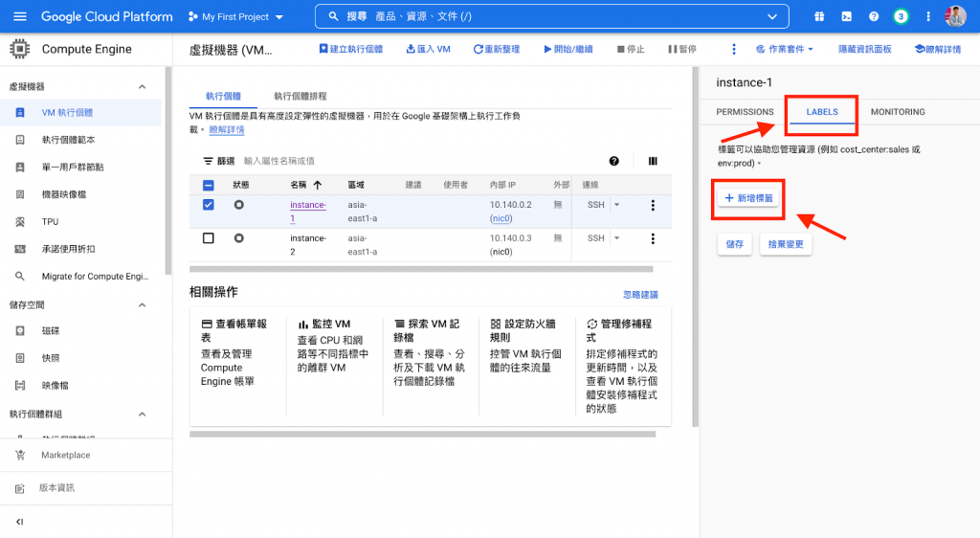Click 匯入 VM import button
The width and height of the screenshot is (980, 538).
428,49
